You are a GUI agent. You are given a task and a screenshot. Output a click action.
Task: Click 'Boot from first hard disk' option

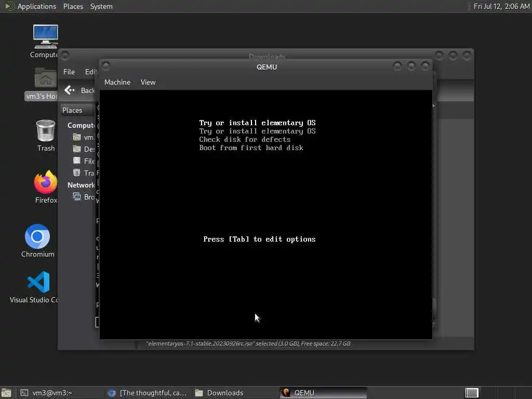pos(251,148)
